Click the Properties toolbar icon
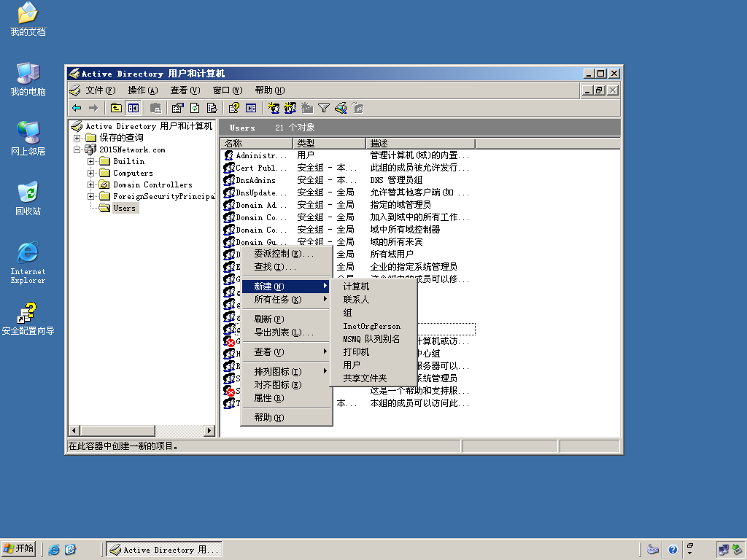The image size is (747, 560). click(x=178, y=108)
